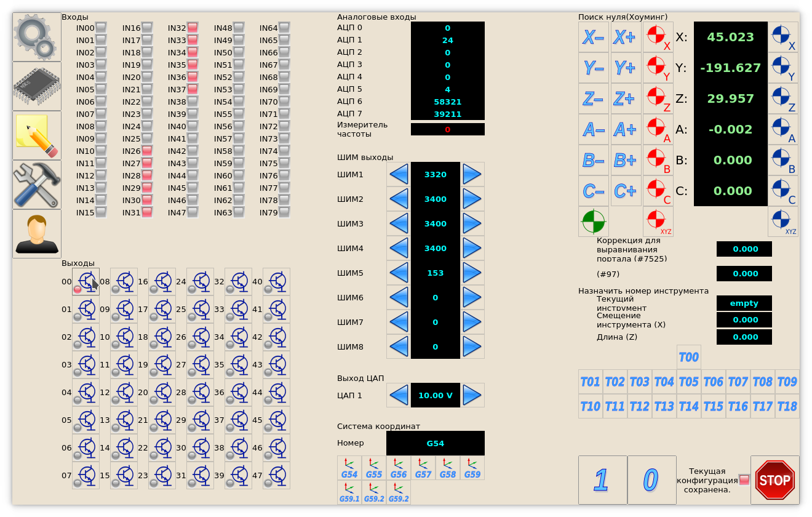Jog X axis negative with X− button
Screen dimensions: 812x517
pos(594,37)
